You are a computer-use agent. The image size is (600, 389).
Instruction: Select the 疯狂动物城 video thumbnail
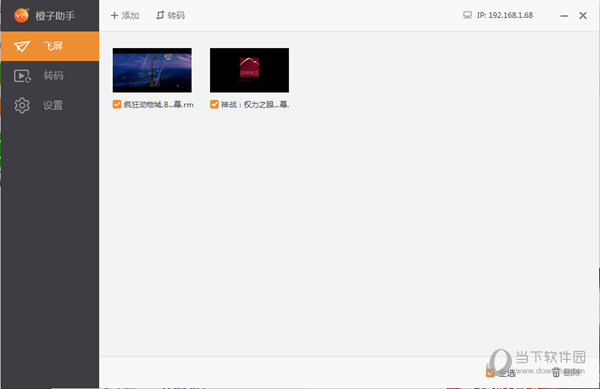152,70
